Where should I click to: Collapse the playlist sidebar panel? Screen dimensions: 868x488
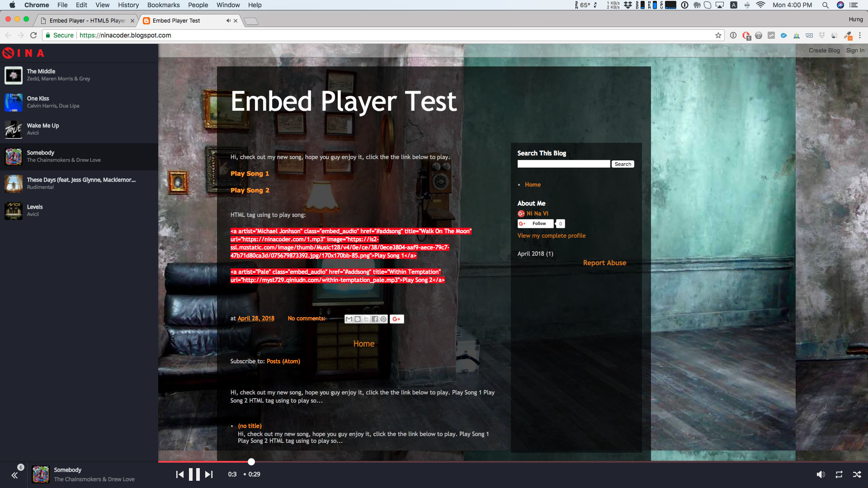(15, 475)
